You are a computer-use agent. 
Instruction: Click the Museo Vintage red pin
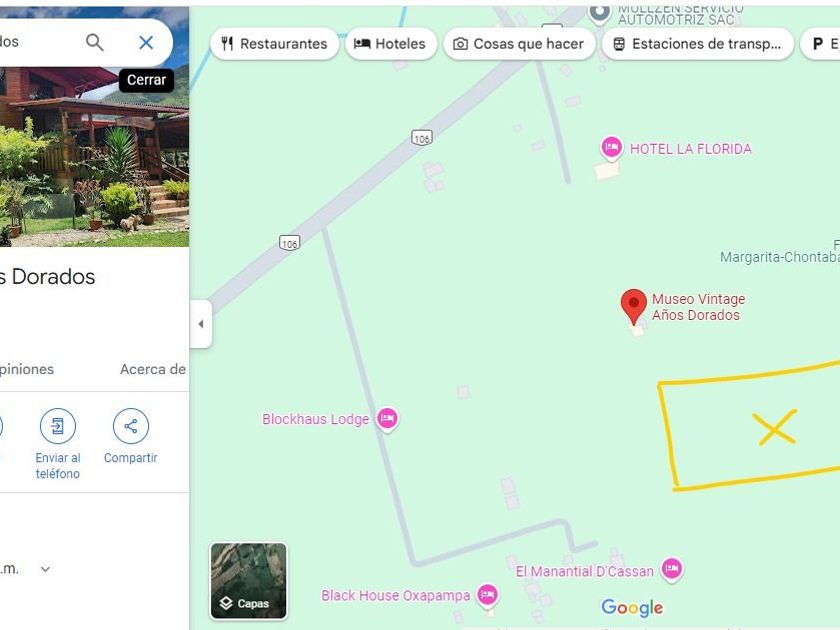pyautogui.click(x=634, y=307)
